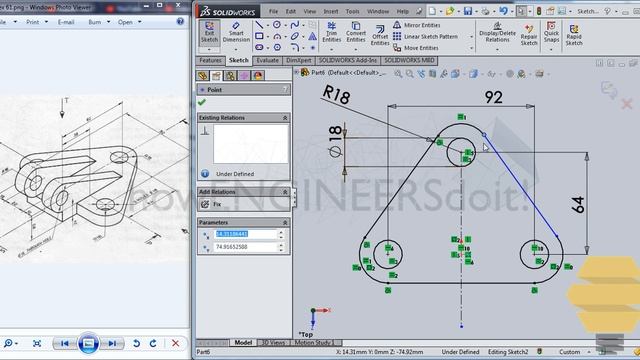Select the Smart Dimension tool
The width and height of the screenshot is (640, 360).
(236, 33)
